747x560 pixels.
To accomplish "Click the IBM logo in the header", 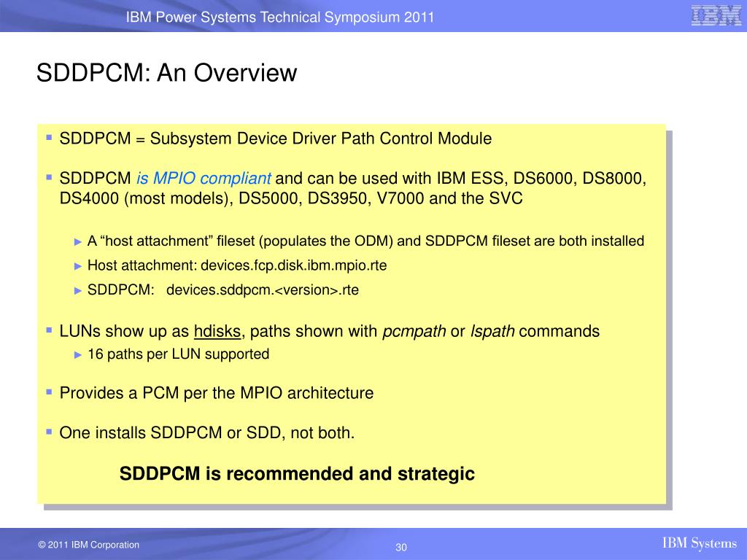I will point(716,16).
